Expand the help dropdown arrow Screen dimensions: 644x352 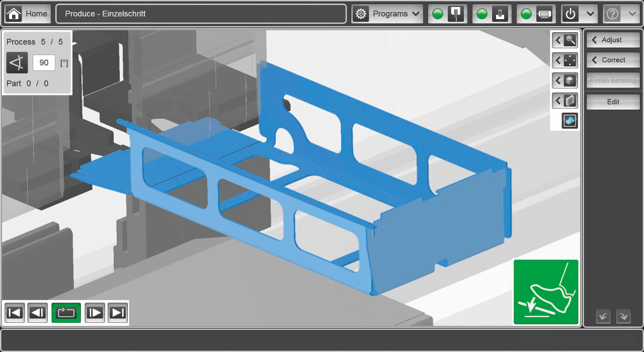pos(632,14)
